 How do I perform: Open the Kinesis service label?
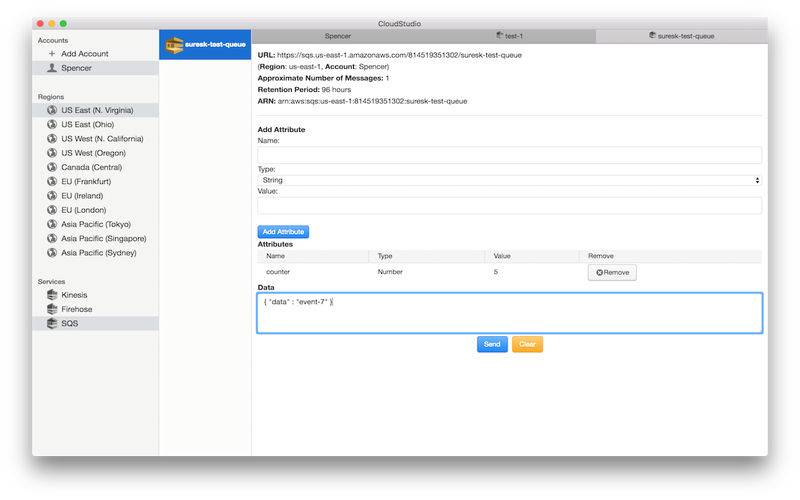74,295
